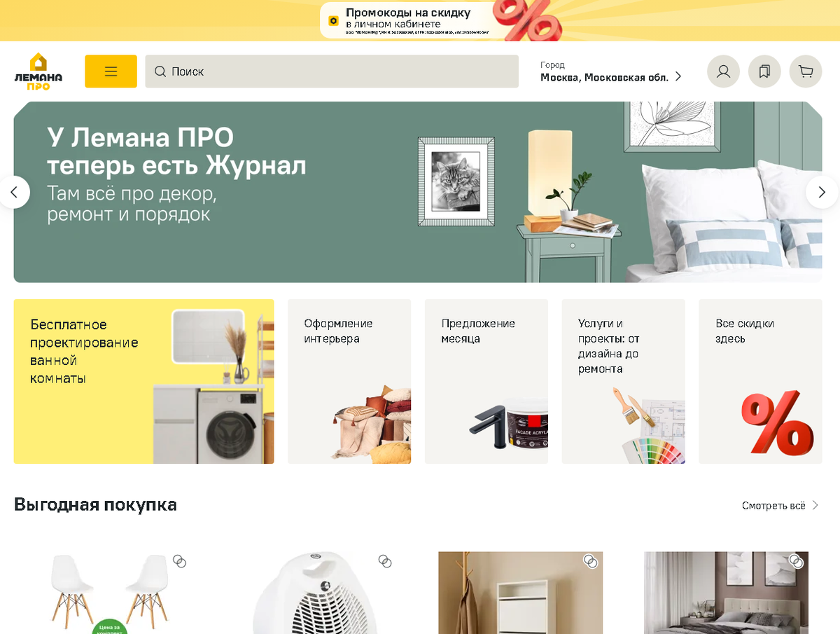Open the Бесплатное проектирование ванной комнаты banner

tap(144, 381)
